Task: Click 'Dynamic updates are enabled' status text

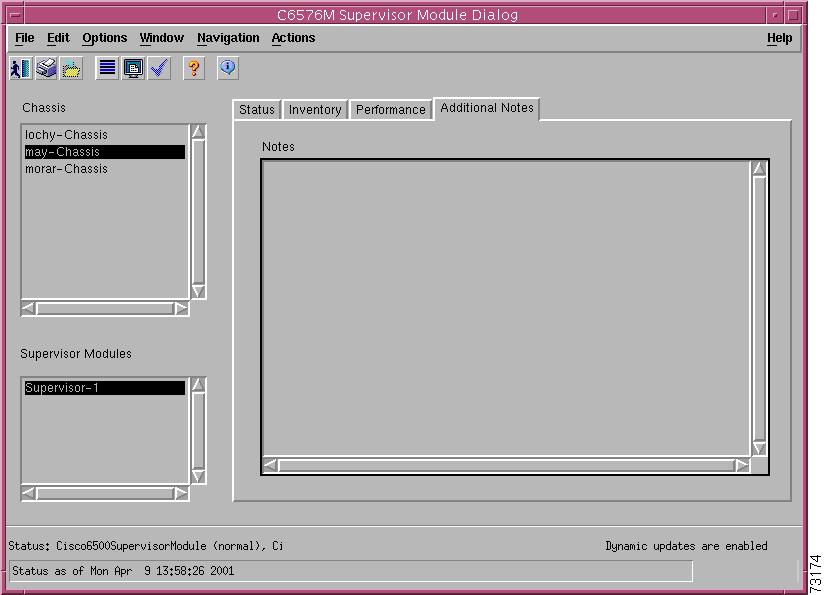Action: (686, 546)
